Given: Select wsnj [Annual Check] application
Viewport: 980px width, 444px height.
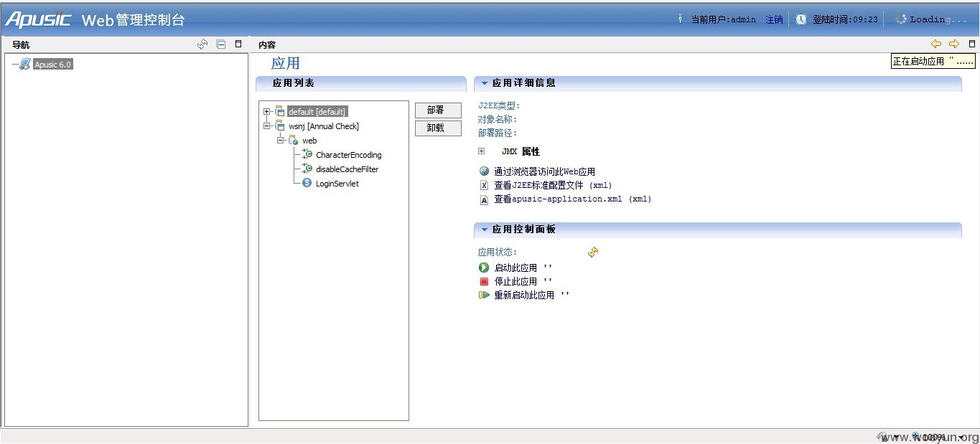Looking at the screenshot, I should 324,126.
